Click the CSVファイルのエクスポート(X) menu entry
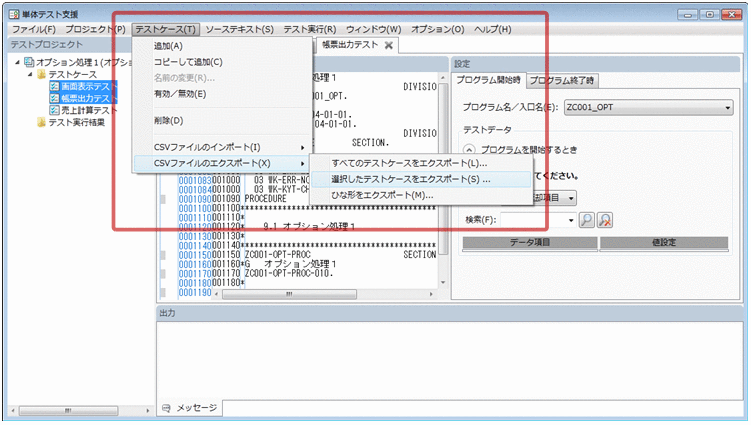Screen dimensions: 751x425 pos(222,163)
